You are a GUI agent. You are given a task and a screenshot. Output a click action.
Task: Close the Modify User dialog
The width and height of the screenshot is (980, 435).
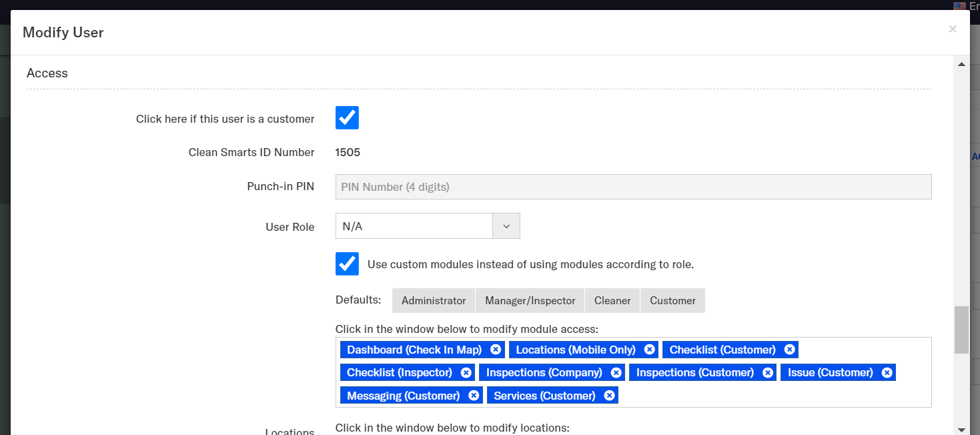point(952,29)
